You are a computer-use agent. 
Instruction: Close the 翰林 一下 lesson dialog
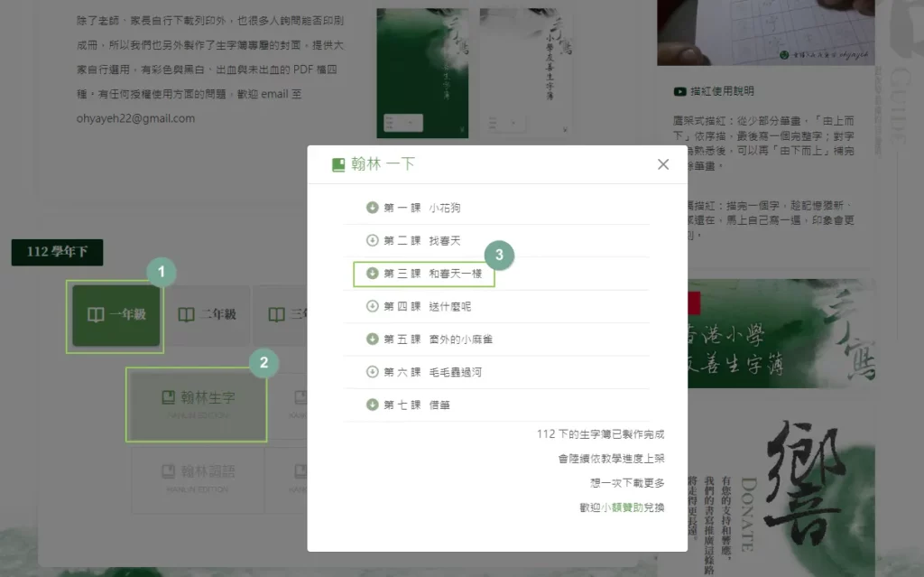[663, 164]
